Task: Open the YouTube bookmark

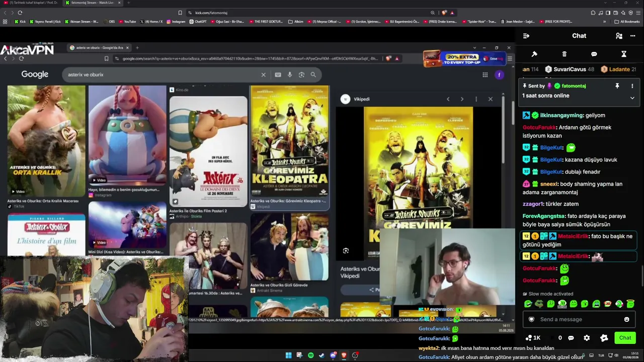Action: coord(127,22)
